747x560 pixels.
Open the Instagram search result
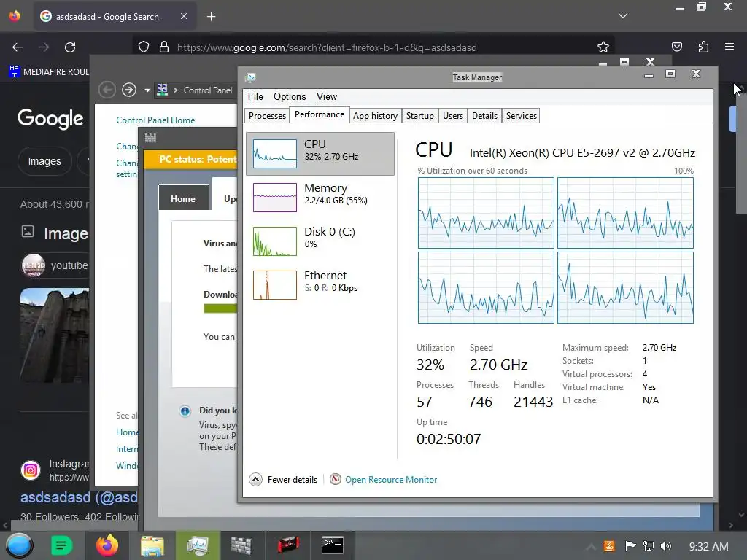click(79, 497)
